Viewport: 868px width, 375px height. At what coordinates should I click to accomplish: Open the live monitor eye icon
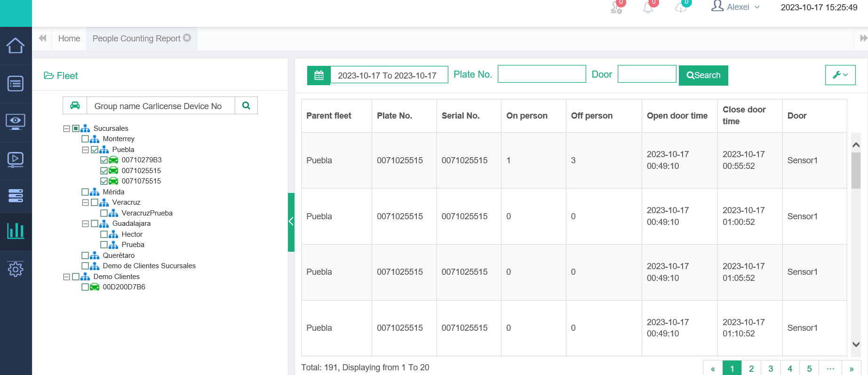pyautogui.click(x=16, y=121)
